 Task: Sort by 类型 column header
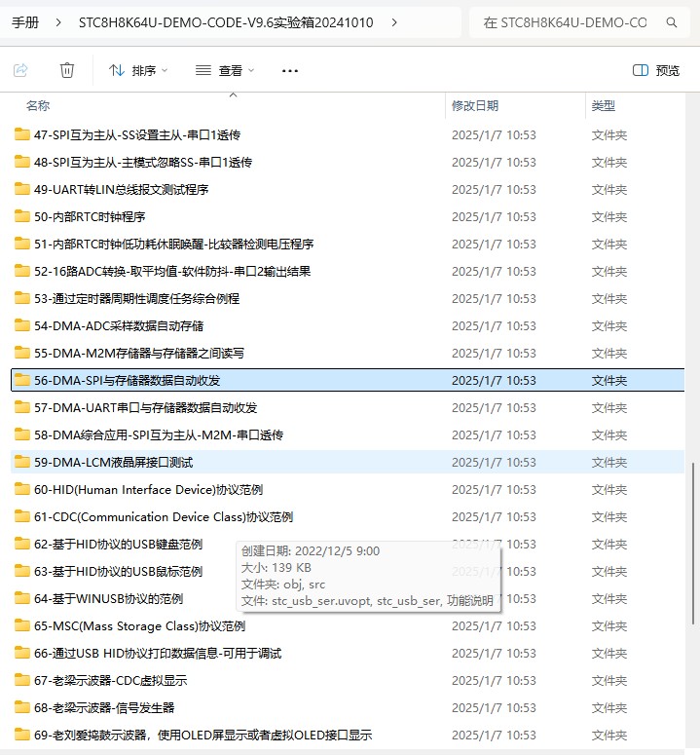604,105
